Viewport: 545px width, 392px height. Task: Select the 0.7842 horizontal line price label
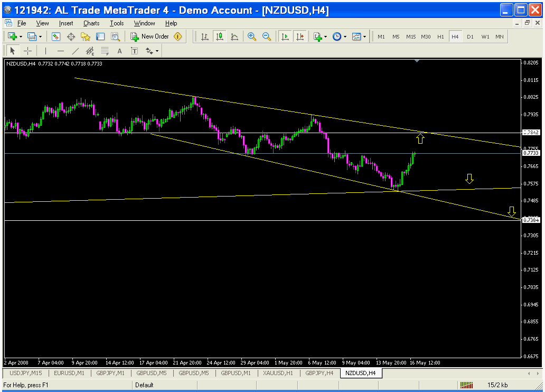tap(530, 133)
